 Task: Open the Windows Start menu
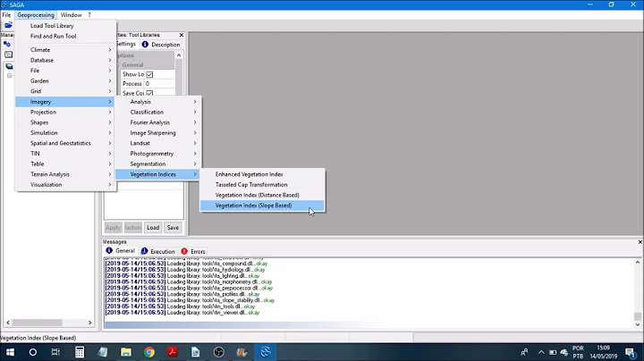tap(10, 352)
